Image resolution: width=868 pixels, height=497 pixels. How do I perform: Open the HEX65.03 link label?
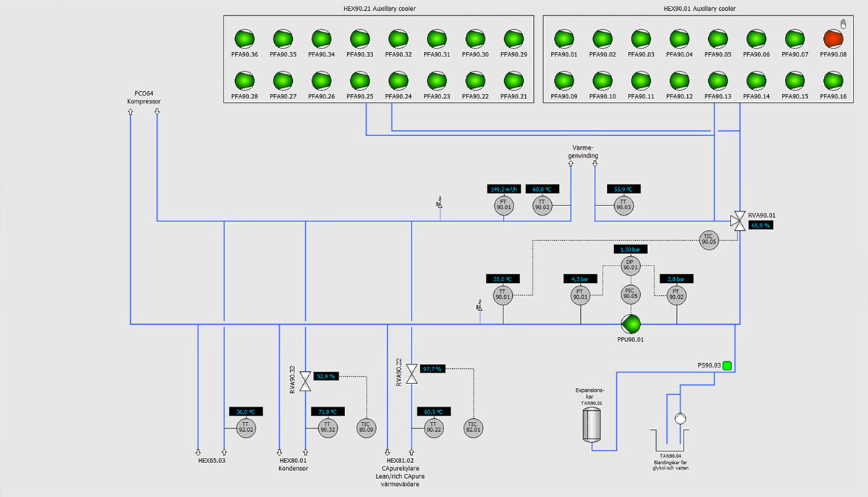tap(212, 460)
